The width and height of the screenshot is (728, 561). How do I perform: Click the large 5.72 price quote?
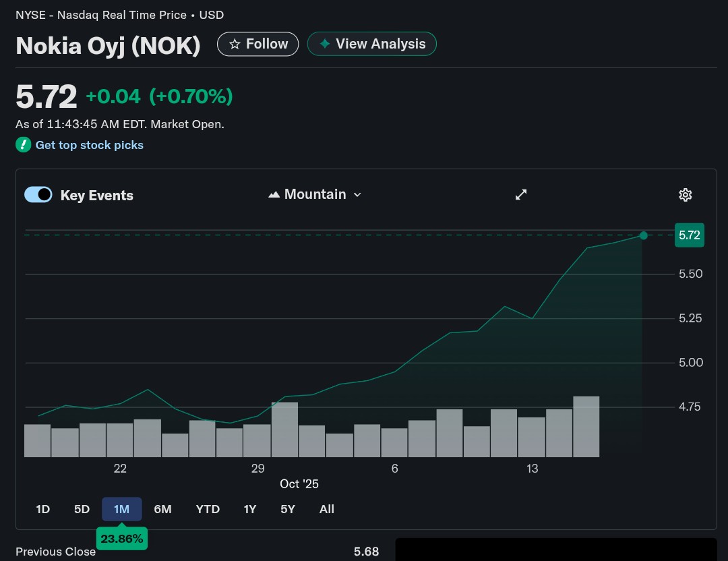[46, 96]
